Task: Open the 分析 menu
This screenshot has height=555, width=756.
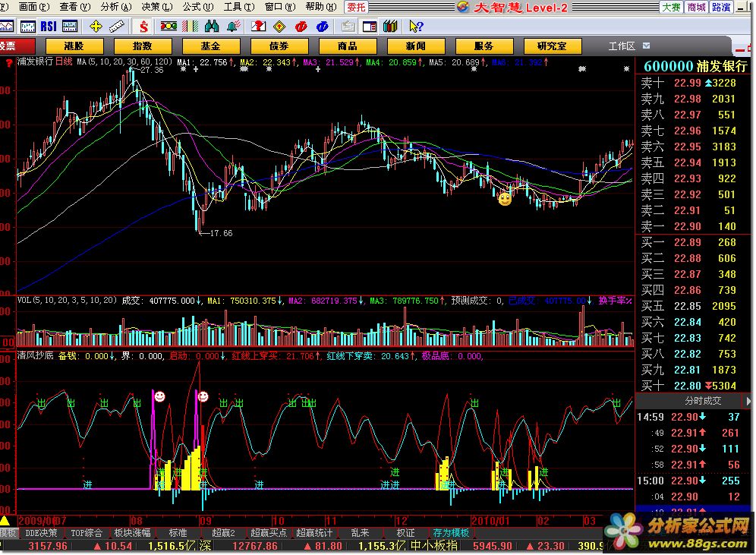Action: (115, 7)
